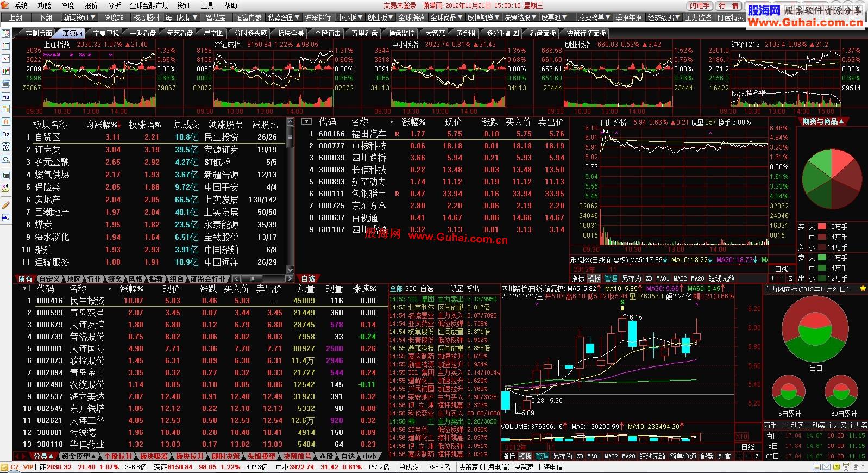
Task: Select the 行业 board category tab
Action: [93, 279]
